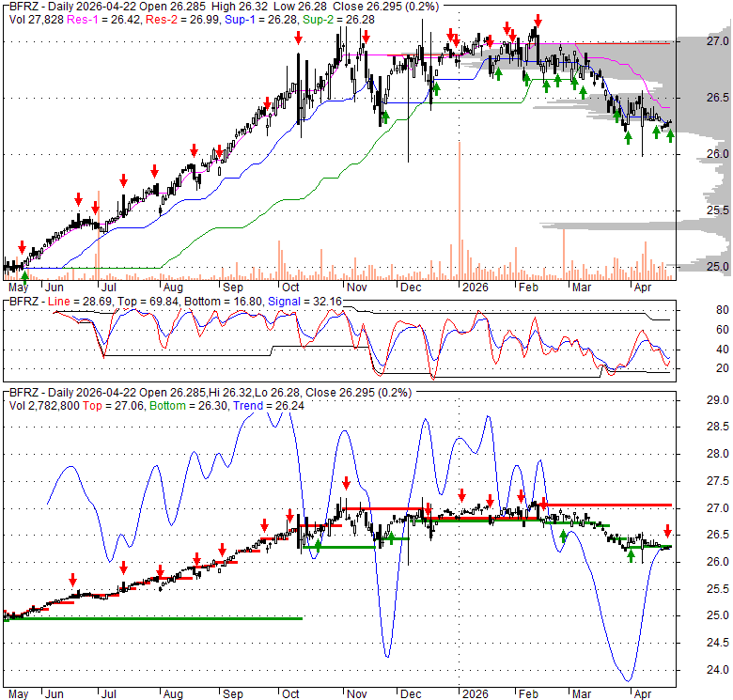Click the 28.0 price axis label
Screen dimensions: 733x700
[x=718, y=454]
